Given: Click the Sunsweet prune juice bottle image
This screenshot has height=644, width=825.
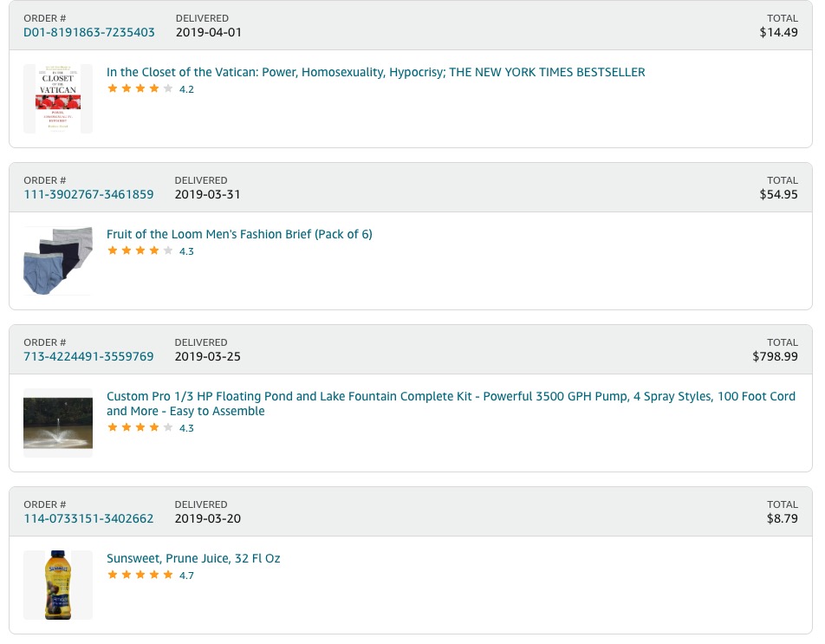Looking at the screenshot, I should 58,585.
